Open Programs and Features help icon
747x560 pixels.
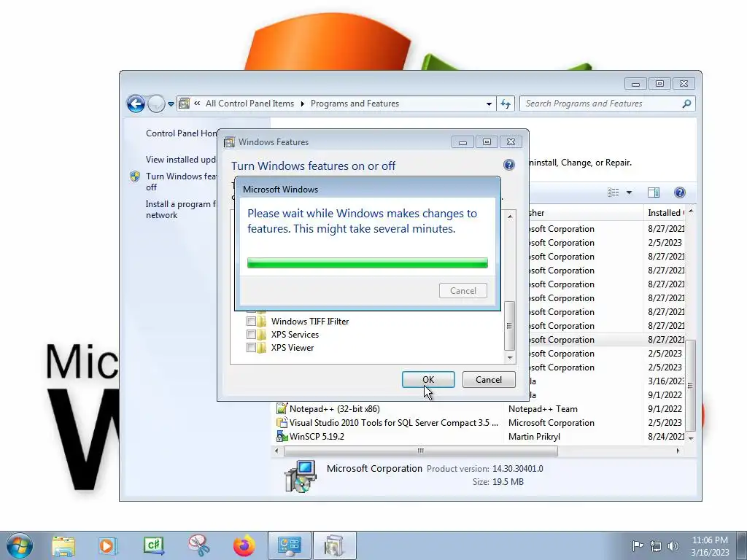click(x=680, y=192)
